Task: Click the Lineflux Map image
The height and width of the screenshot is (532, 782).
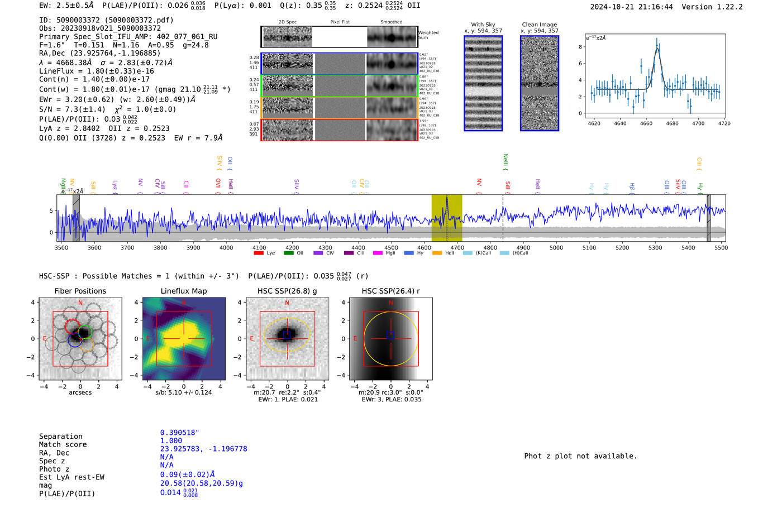Action: coord(184,339)
